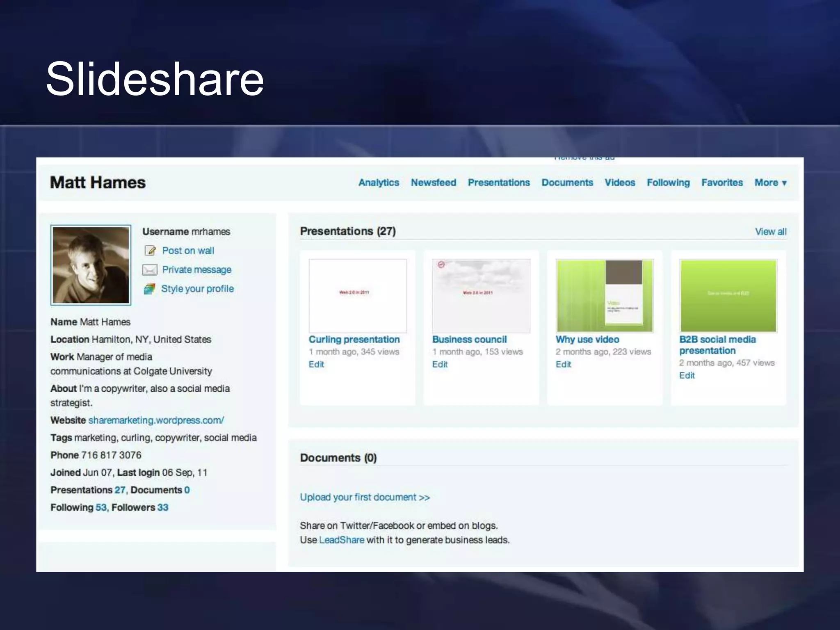Click the Style your profile colorful icon
This screenshot has height=630, width=840.
pos(149,289)
